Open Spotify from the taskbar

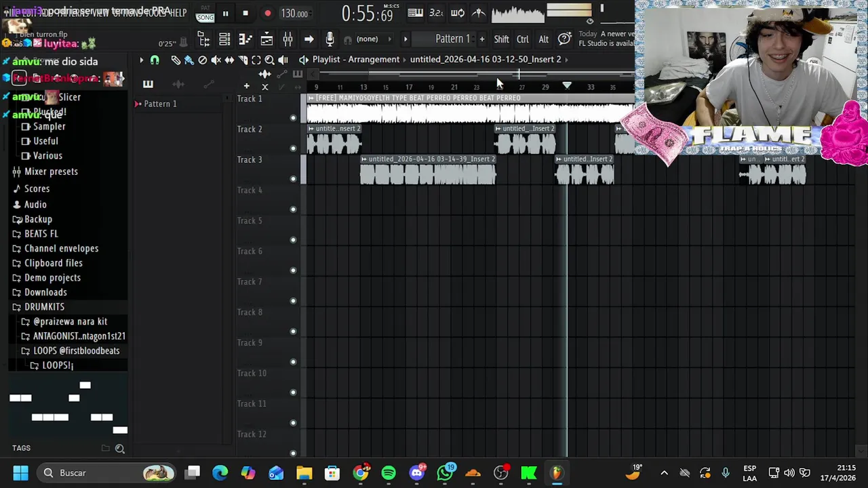click(389, 473)
